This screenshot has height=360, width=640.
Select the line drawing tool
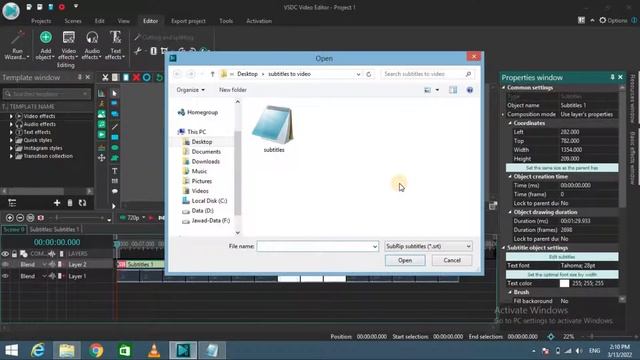tap(115, 127)
